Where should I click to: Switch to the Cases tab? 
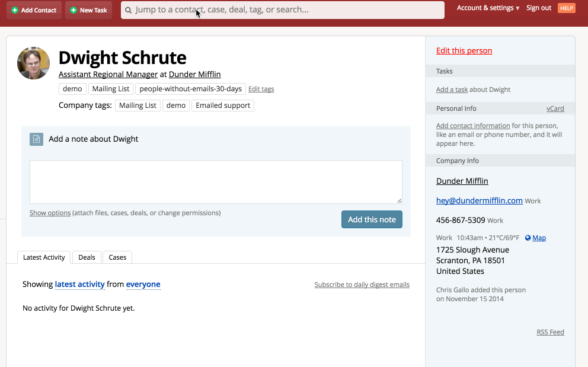[117, 257]
